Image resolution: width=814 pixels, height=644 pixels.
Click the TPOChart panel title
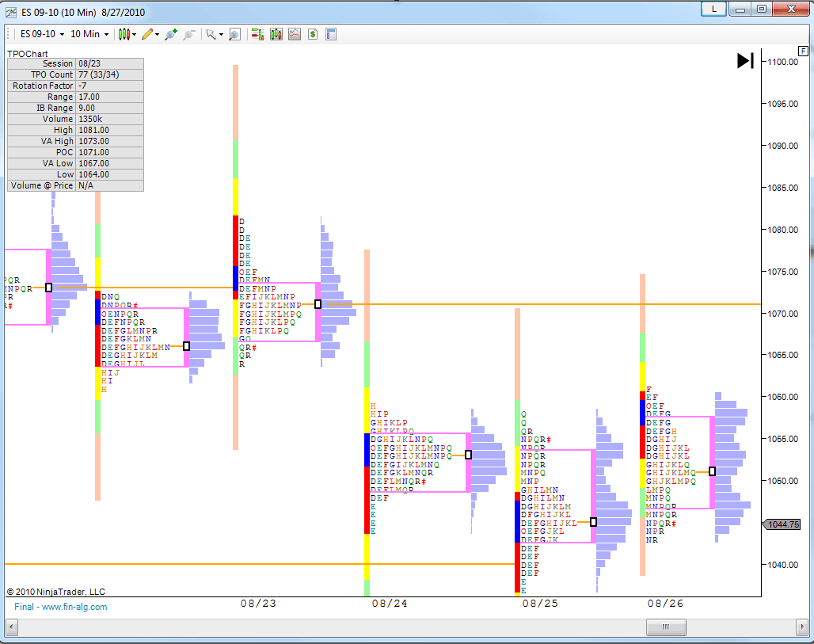[x=29, y=52]
